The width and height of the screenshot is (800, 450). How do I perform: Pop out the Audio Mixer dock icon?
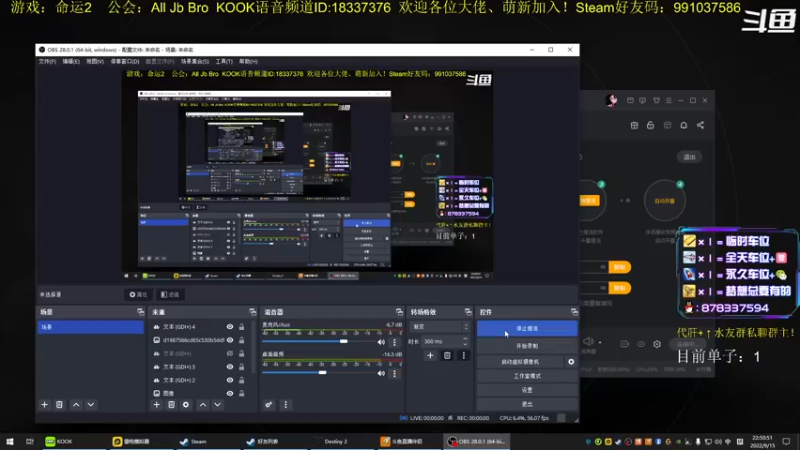pyautogui.click(x=399, y=312)
